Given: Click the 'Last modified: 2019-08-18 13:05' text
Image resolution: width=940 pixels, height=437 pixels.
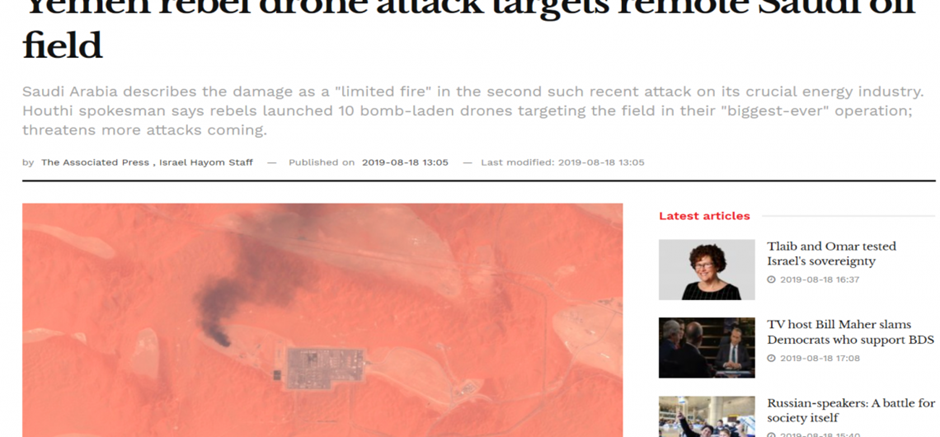Looking at the screenshot, I should [x=562, y=162].
